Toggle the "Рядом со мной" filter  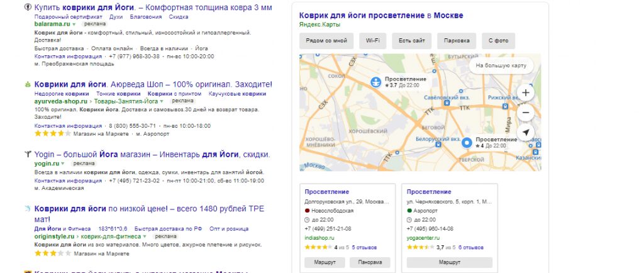click(x=326, y=41)
